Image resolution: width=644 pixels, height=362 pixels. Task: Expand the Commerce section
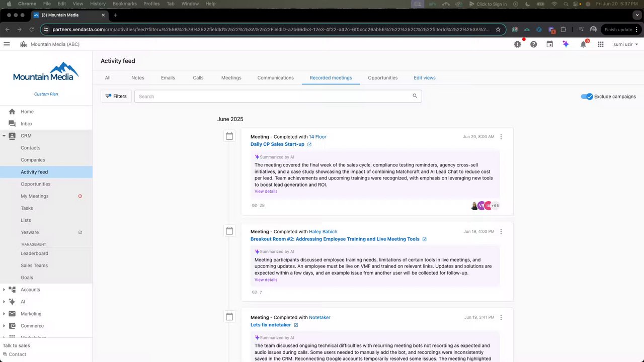coord(4,326)
